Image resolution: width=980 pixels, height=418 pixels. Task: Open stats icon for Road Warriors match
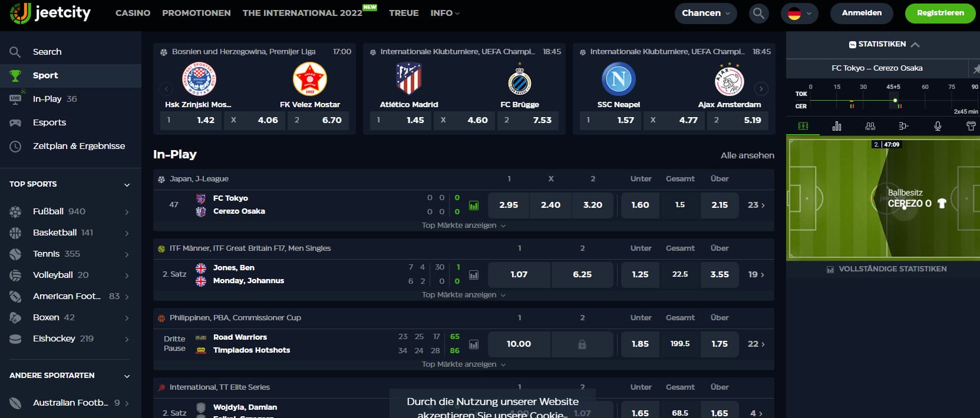coord(474,344)
